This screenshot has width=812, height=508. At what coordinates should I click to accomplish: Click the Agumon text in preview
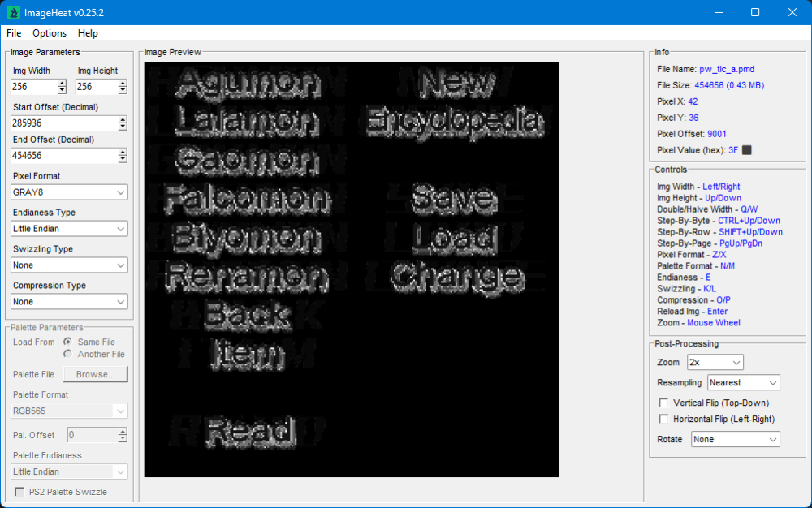248,84
